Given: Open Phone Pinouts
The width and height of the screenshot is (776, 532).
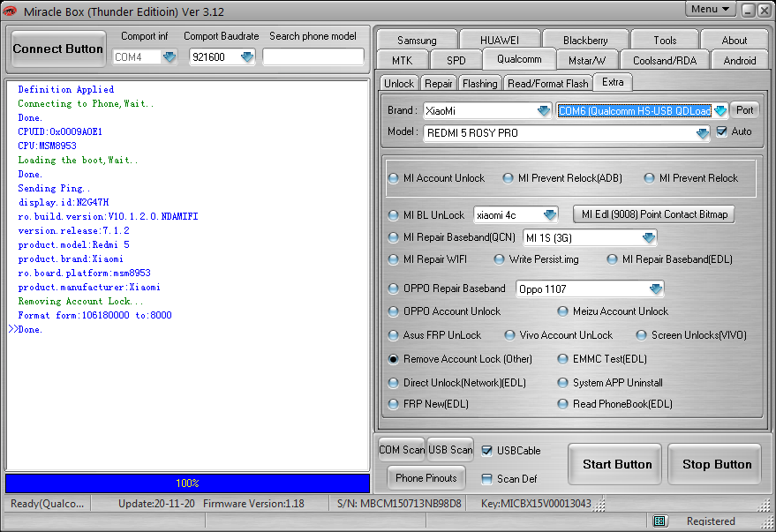Looking at the screenshot, I should 426,478.
